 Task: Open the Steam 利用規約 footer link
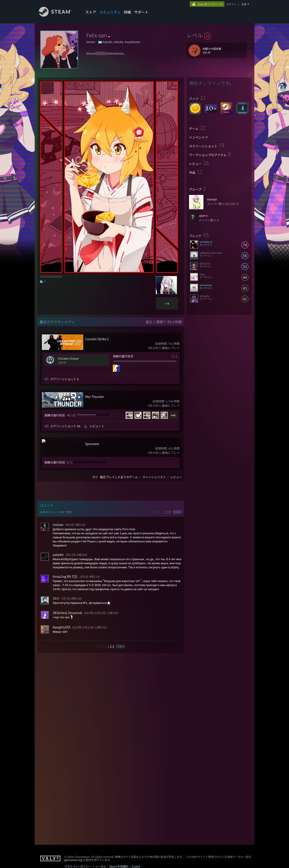click(x=119, y=866)
